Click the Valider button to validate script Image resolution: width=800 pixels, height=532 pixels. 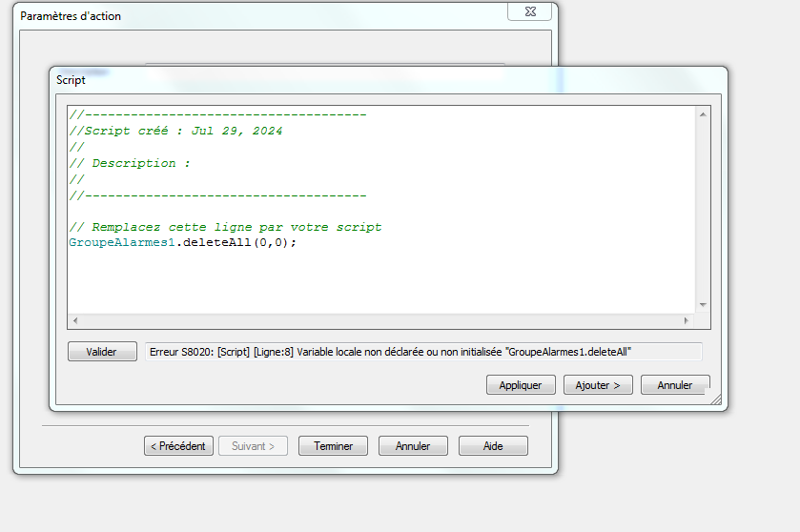tap(102, 352)
